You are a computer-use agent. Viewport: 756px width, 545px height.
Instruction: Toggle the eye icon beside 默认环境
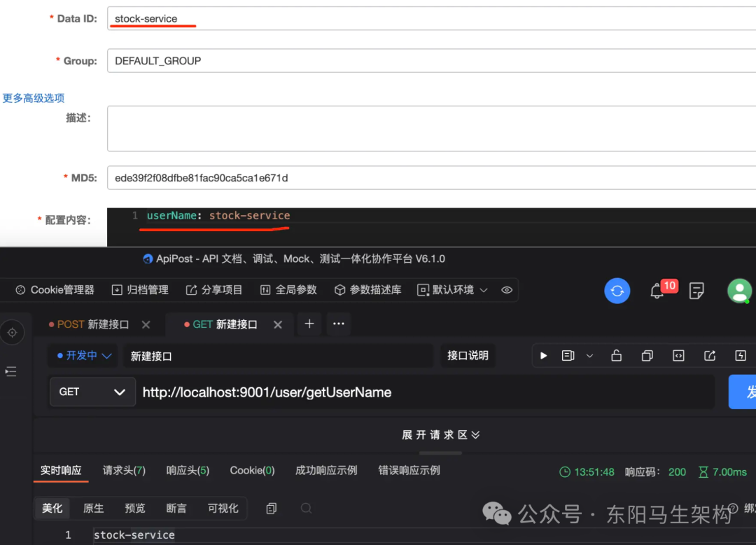click(x=507, y=290)
